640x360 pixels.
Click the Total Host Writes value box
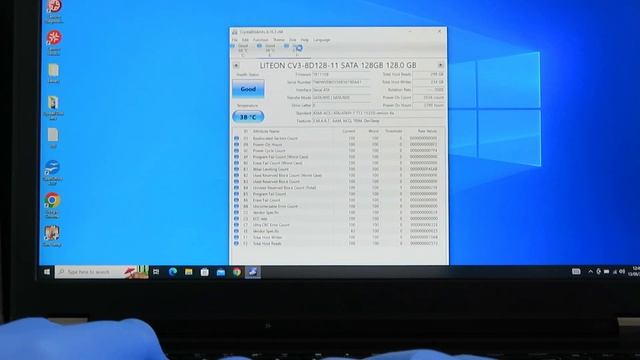pyautogui.click(x=429, y=82)
